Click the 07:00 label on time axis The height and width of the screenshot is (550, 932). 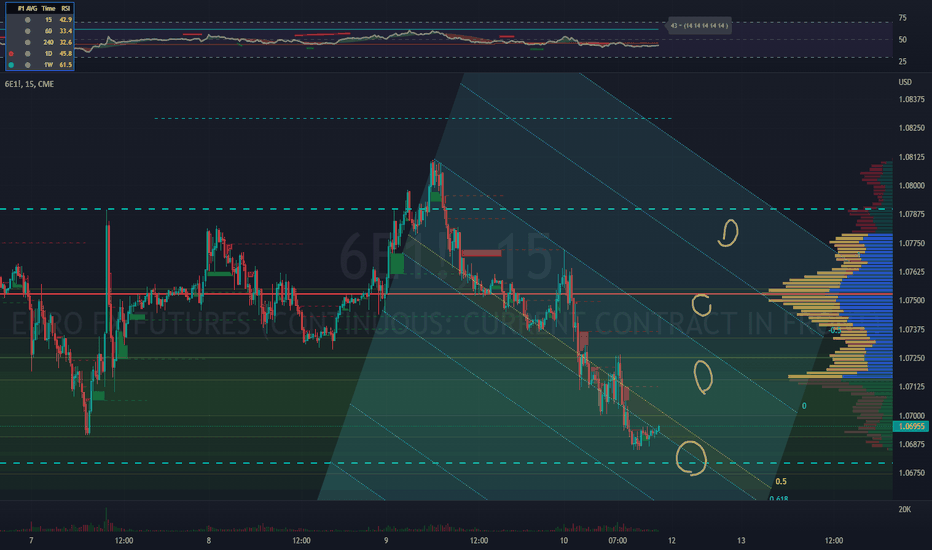click(x=618, y=540)
